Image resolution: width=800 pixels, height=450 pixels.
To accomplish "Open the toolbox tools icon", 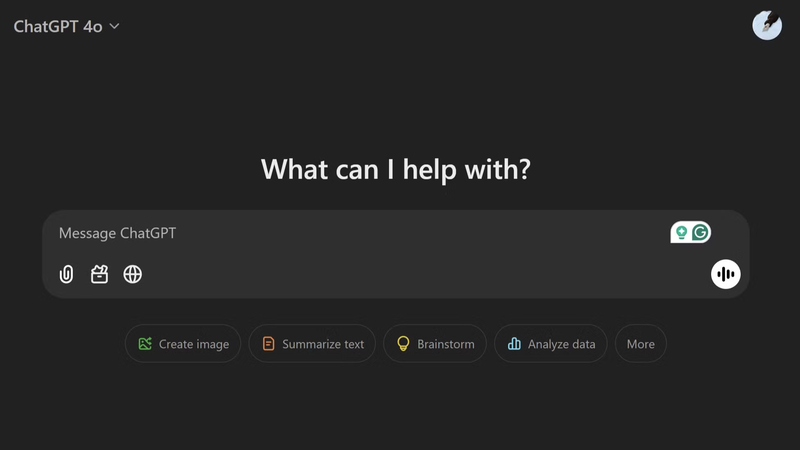I will 99,274.
